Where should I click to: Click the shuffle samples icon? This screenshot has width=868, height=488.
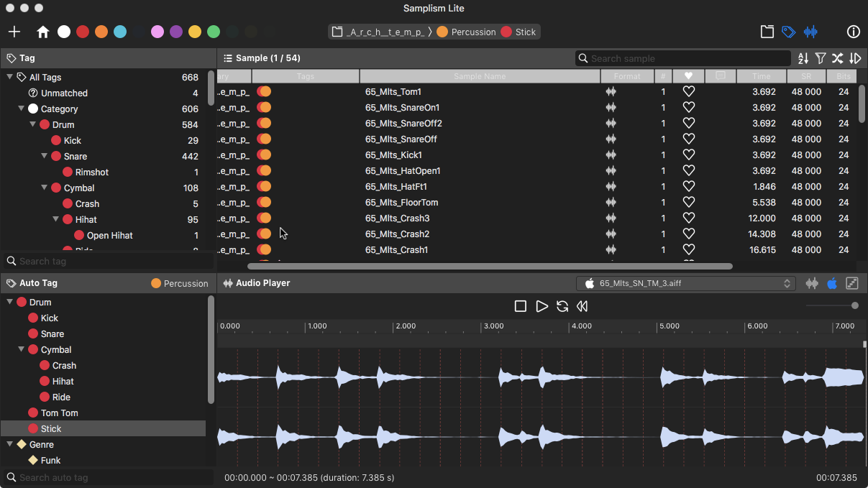coord(838,58)
